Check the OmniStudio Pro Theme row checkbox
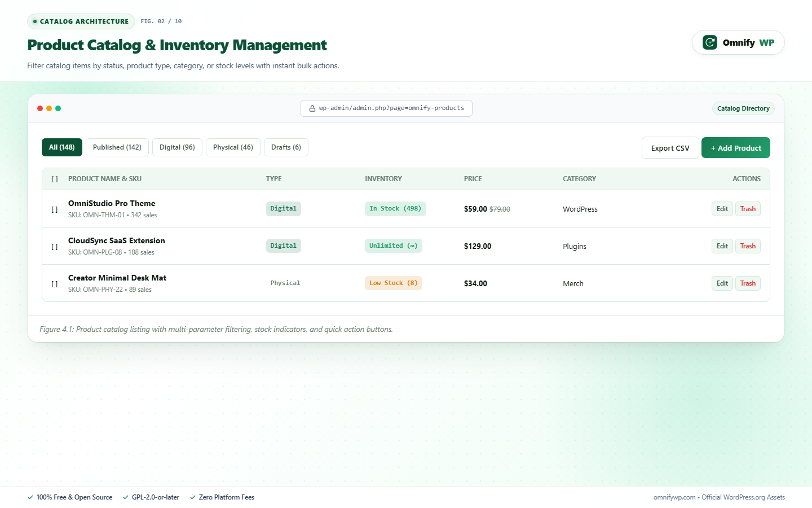The image size is (812, 508). [x=55, y=209]
